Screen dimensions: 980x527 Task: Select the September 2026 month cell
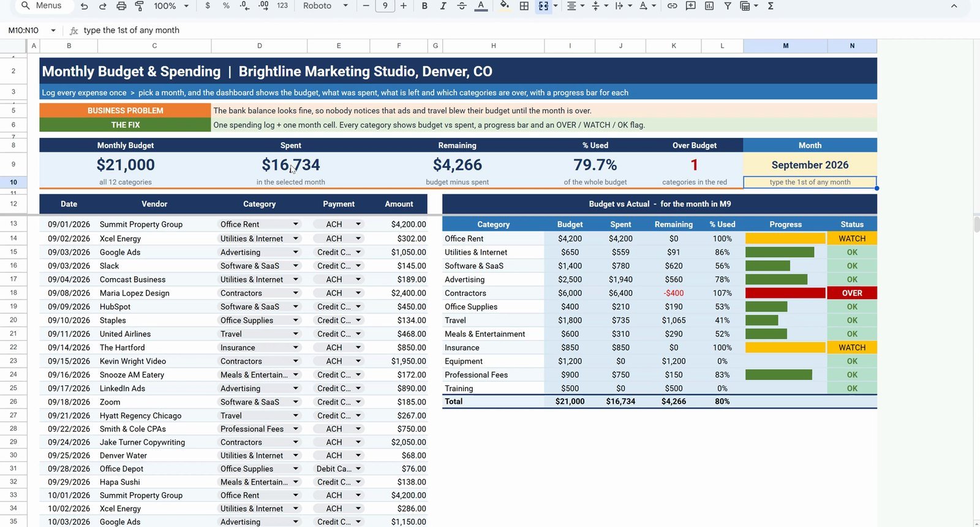coord(810,165)
